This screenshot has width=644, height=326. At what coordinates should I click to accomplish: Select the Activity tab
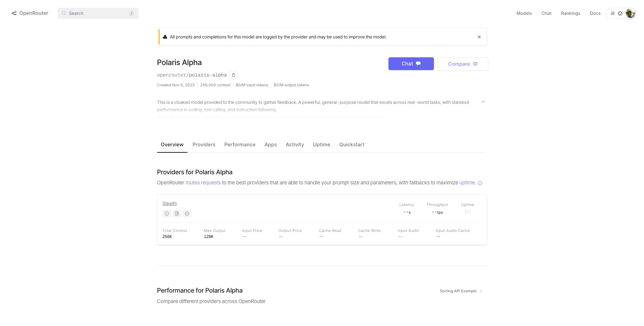click(x=295, y=145)
